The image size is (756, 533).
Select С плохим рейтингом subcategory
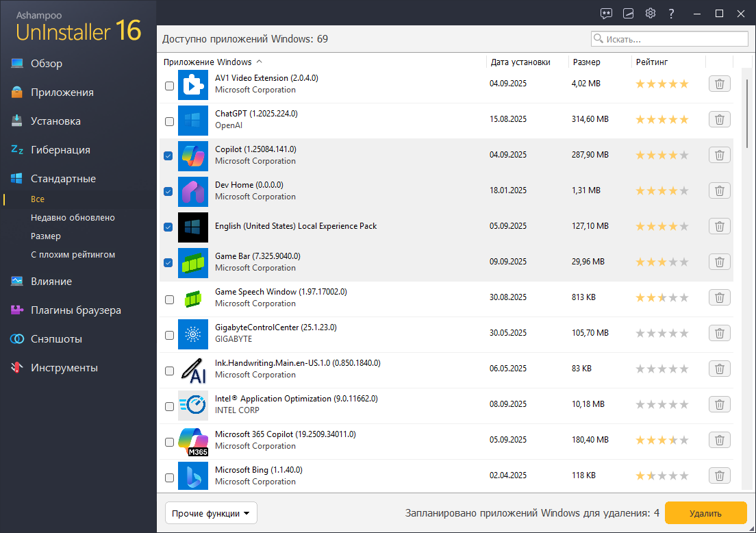pyautogui.click(x=73, y=254)
